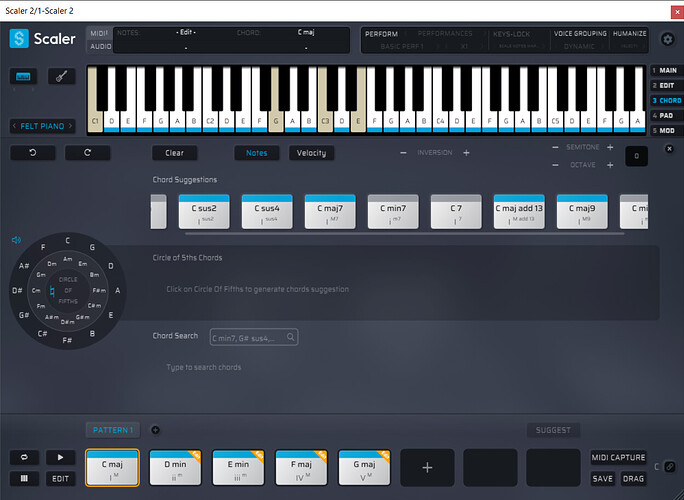The height and width of the screenshot is (500, 684).
Task: Raise the chord by an octave
Action: [610, 165]
